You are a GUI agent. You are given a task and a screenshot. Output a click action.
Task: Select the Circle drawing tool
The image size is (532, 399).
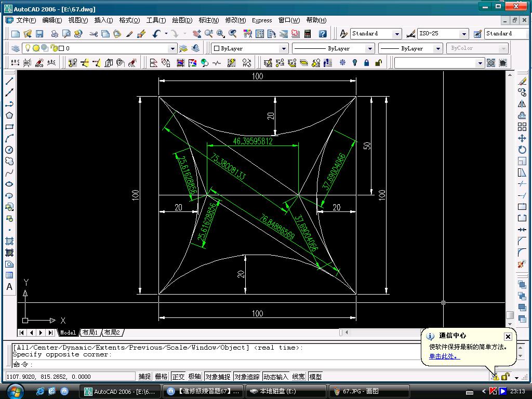tap(9, 150)
